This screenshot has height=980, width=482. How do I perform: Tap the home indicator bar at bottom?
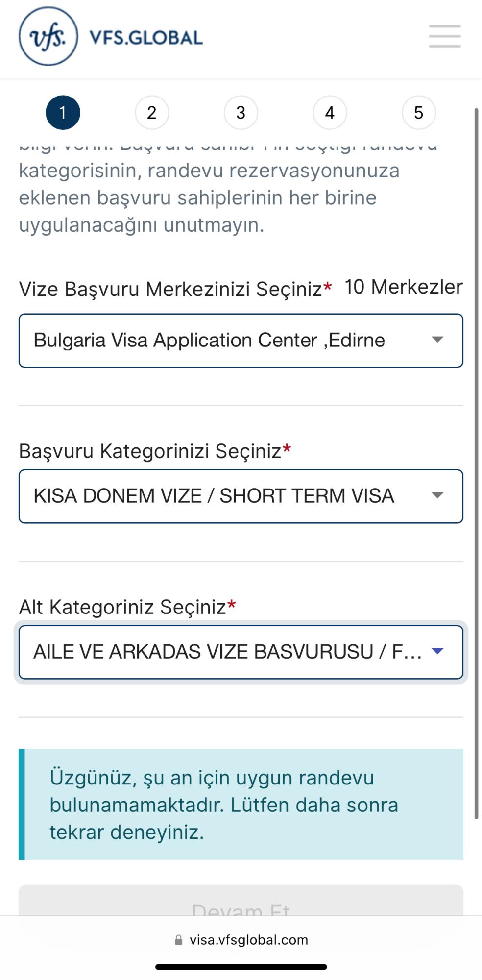click(241, 967)
